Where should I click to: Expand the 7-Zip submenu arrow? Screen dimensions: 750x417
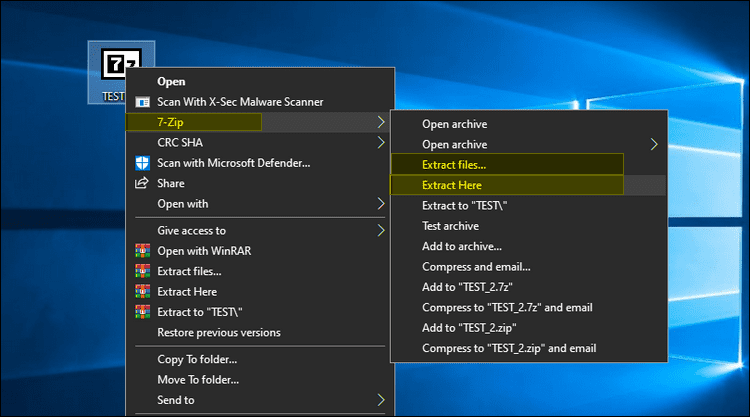(381, 122)
